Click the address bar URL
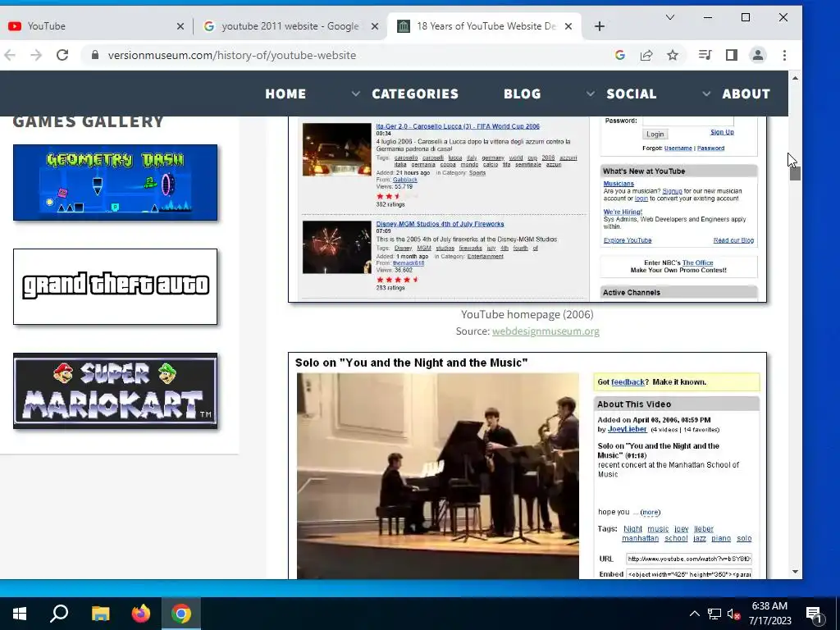 232,55
